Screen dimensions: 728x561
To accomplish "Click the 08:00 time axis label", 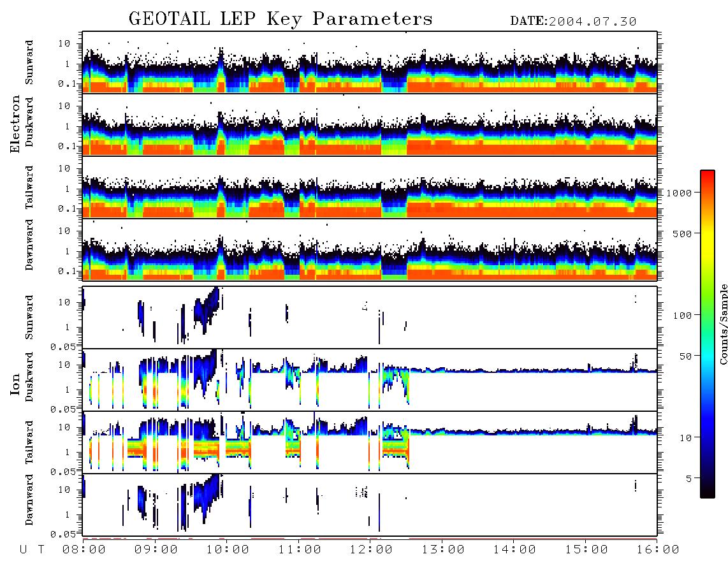I will coord(84,550).
